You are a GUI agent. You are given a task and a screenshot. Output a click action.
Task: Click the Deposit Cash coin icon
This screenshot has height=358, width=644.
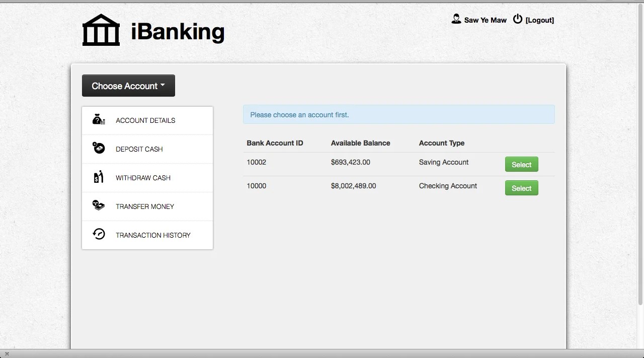(98, 148)
